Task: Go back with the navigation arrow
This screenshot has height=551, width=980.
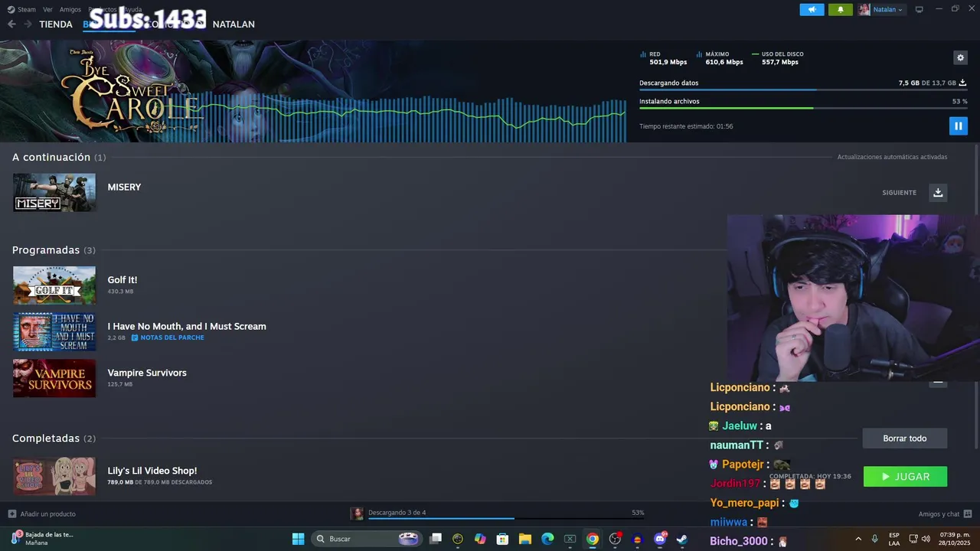Action: click(x=11, y=24)
